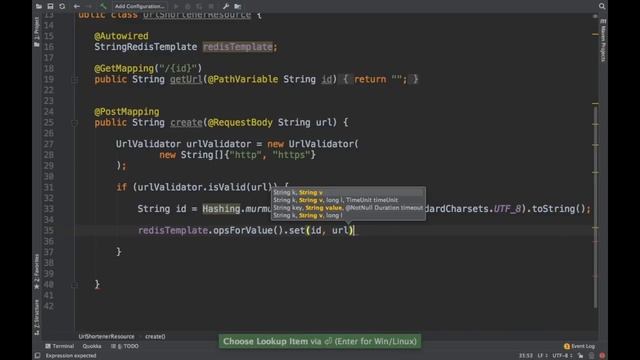Open the Favorites side panel tab

click(x=37, y=271)
